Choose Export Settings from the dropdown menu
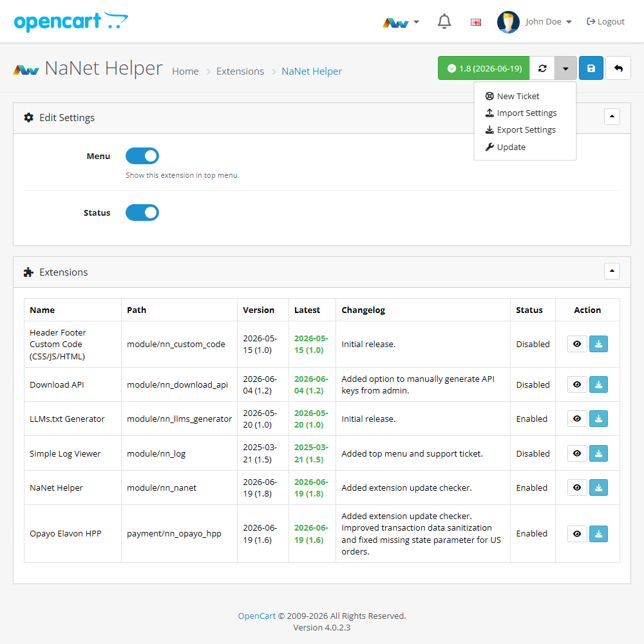The width and height of the screenshot is (644, 644). 525,130
